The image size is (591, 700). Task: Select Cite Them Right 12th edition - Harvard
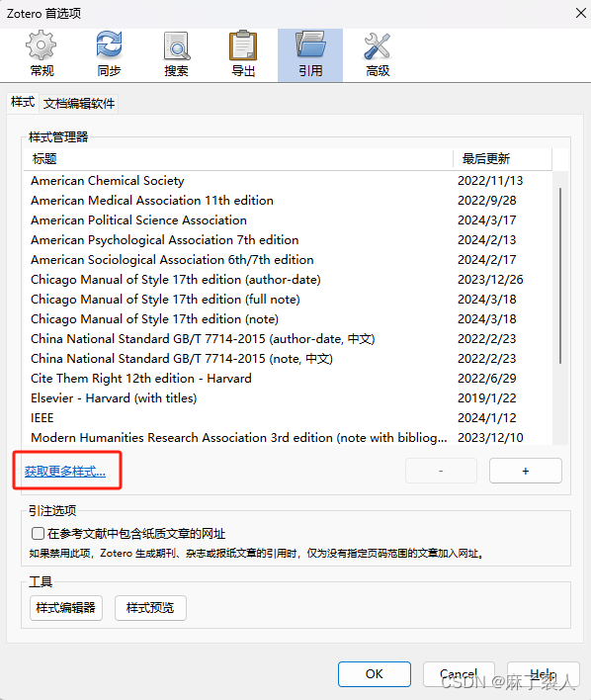288,378
